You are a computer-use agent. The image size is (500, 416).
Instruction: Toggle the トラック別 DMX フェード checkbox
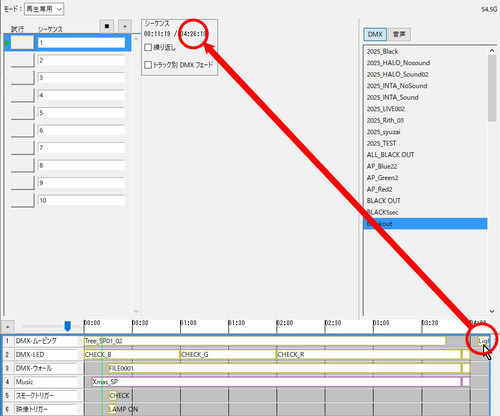(148, 65)
